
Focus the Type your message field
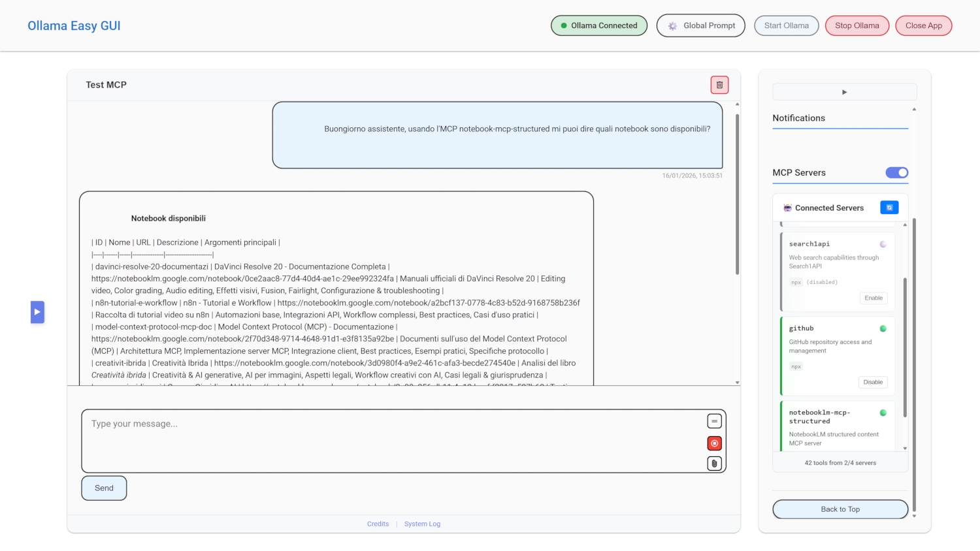(x=392, y=441)
